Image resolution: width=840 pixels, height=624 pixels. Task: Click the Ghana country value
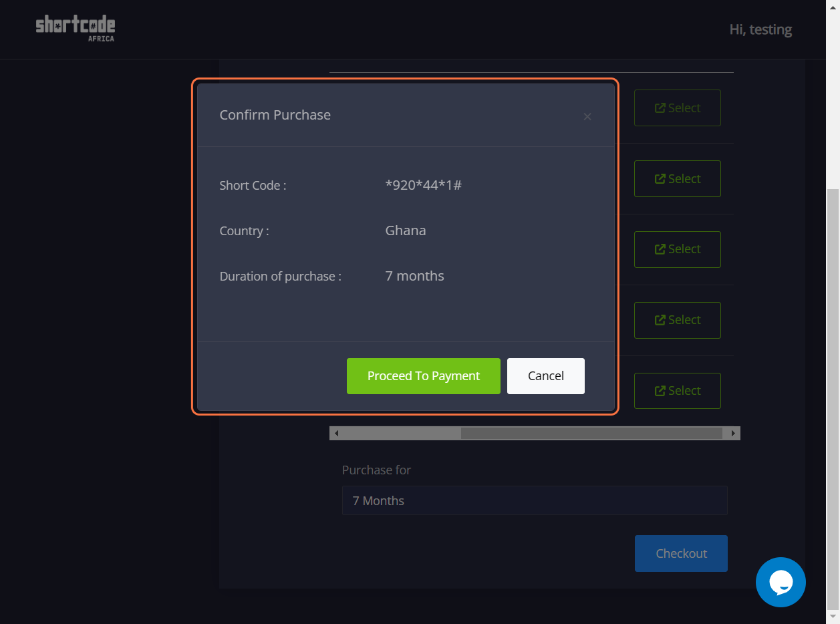click(406, 230)
